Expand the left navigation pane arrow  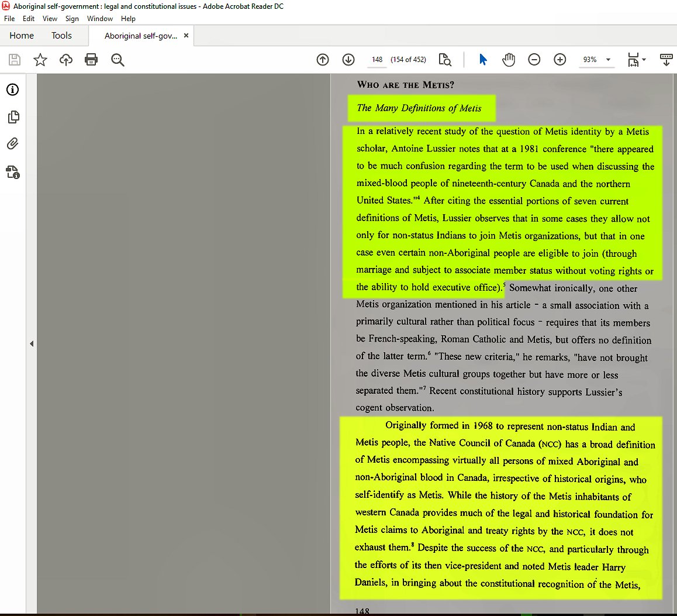point(32,344)
